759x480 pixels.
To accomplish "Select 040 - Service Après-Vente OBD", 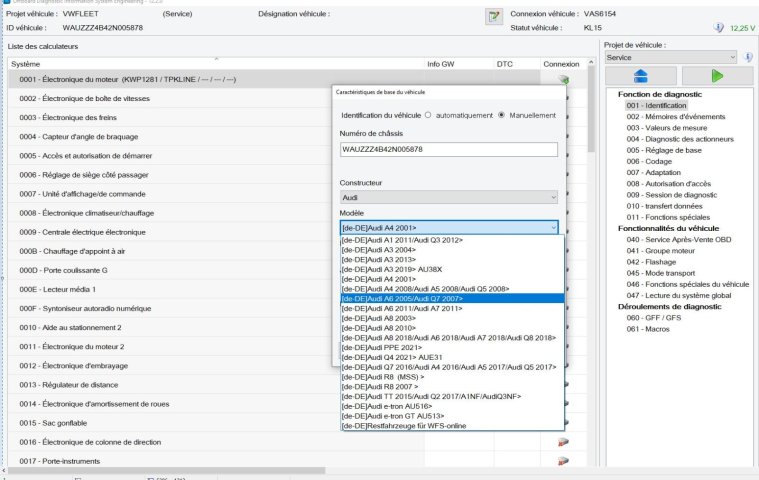I will pos(679,240).
